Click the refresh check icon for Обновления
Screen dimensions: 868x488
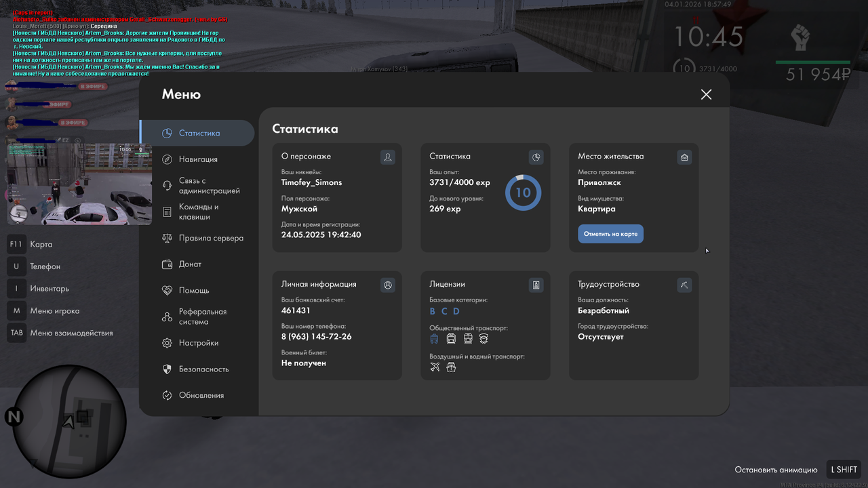point(167,395)
